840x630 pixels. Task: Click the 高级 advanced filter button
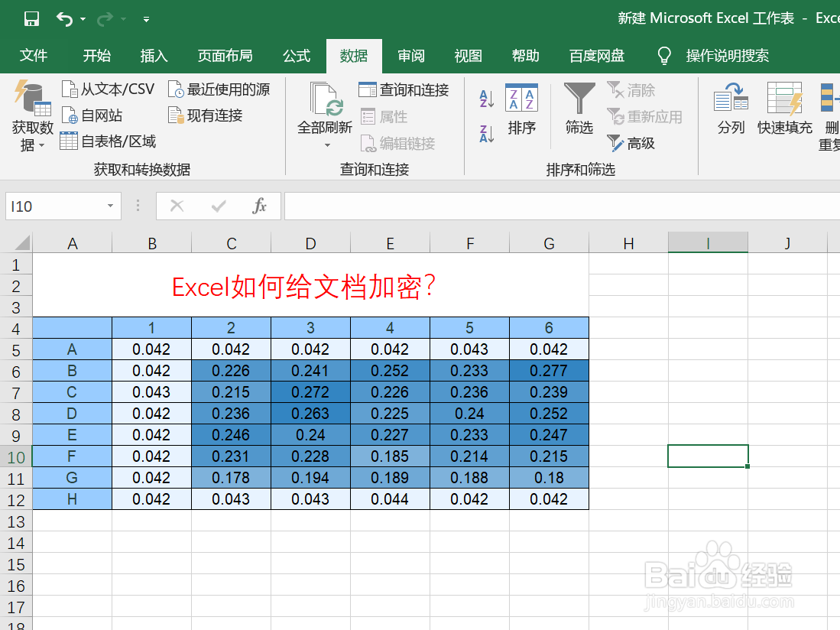pyautogui.click(x=630, y=143)
